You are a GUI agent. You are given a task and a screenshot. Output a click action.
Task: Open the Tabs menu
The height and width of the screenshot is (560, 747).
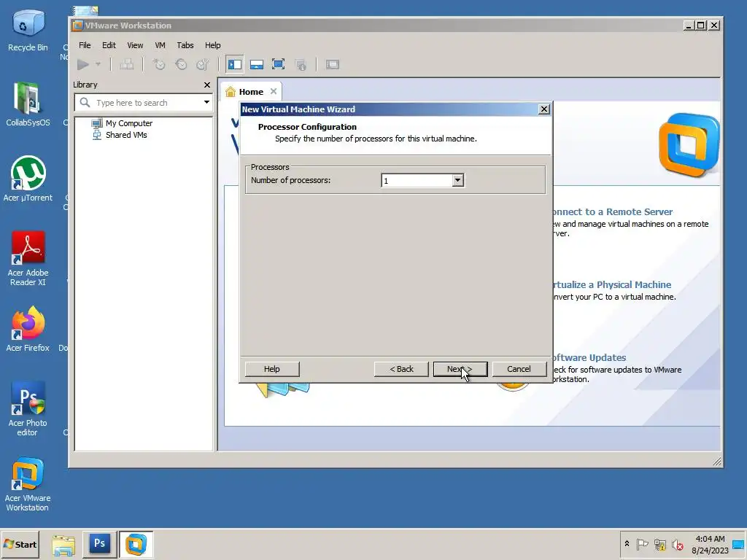(x=185, y=45)
